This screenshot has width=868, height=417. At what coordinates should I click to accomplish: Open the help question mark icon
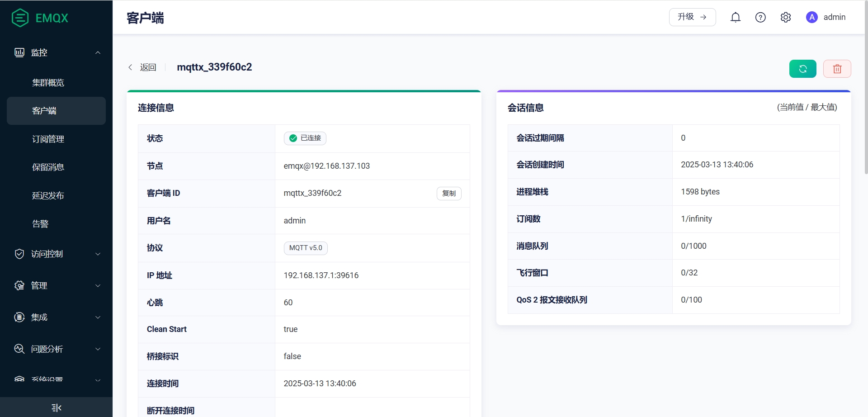click(x=760, y=17)
